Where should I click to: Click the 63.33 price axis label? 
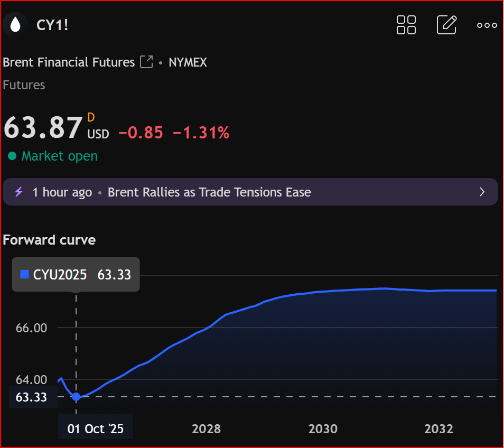coord(32,397)
